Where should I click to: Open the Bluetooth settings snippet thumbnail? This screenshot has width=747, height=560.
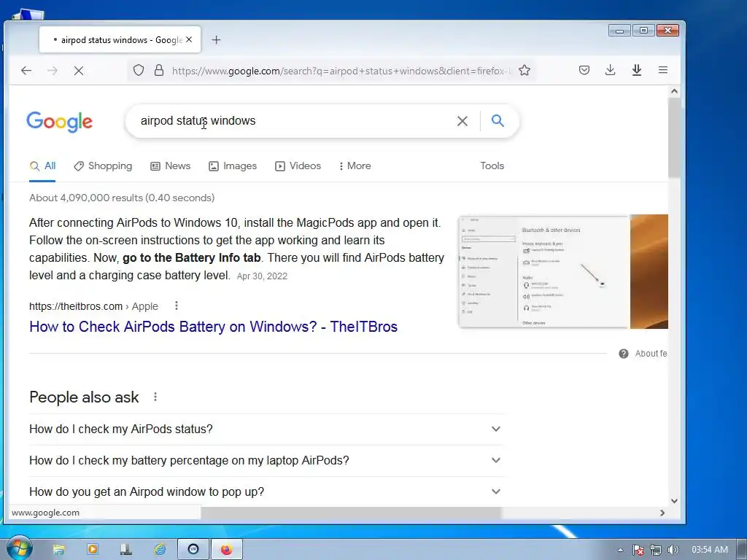[543, 271]
